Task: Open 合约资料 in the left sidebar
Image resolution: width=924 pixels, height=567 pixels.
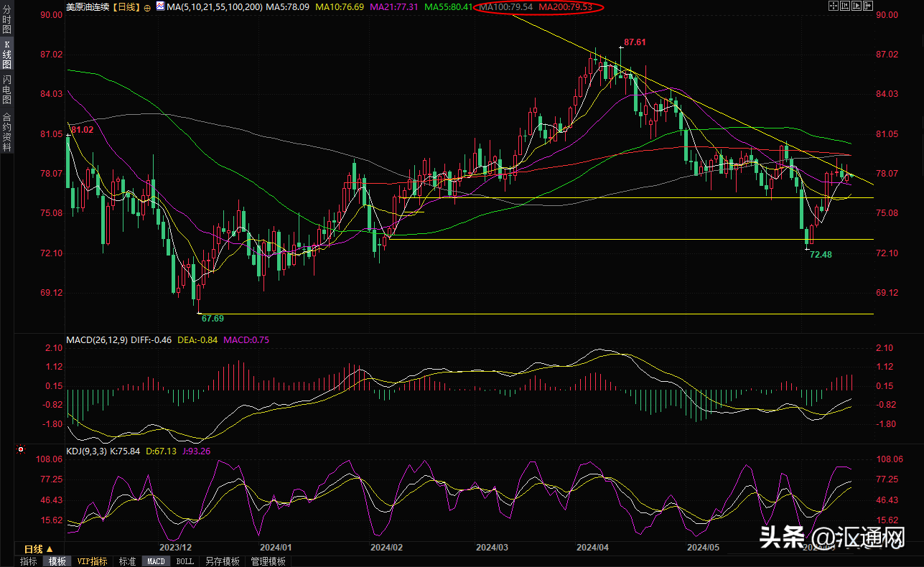Action: point(6,131)
